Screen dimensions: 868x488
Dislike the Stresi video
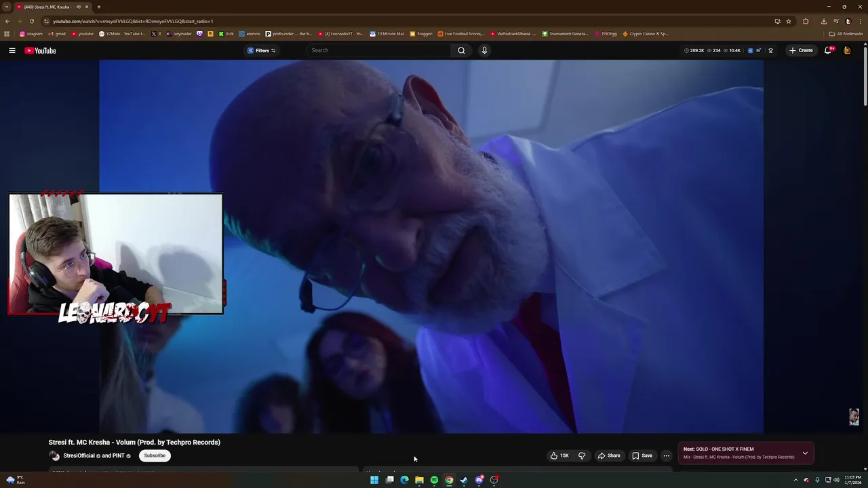(582, 455)
